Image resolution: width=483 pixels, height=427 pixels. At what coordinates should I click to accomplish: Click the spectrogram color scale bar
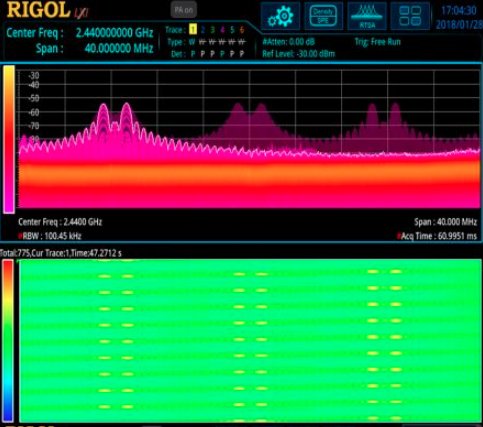point(8,341)
